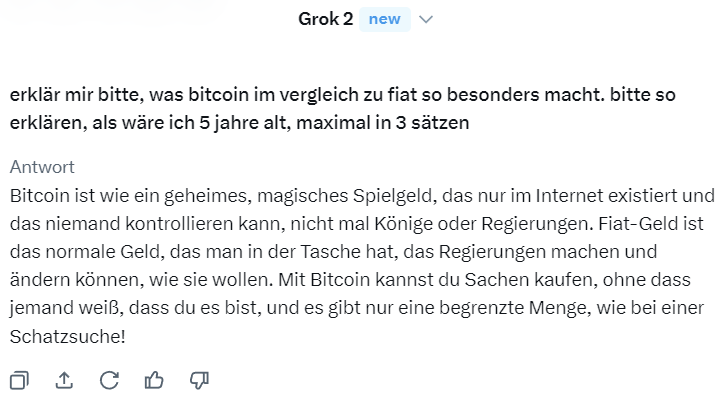Click the word "Spielgeld" in the answer
This screenshot has height=395, width=728.
pyautogui.click(x=394, y=196)
